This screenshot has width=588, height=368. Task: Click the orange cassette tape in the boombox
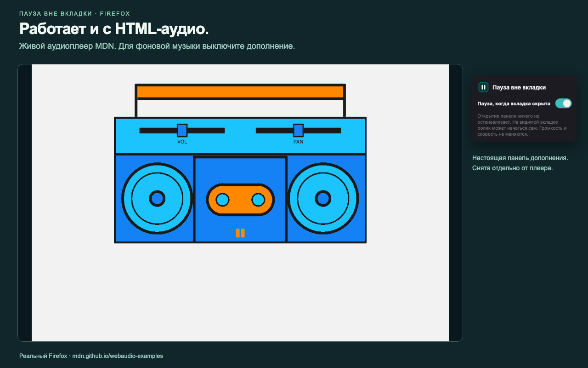[240, 200]
